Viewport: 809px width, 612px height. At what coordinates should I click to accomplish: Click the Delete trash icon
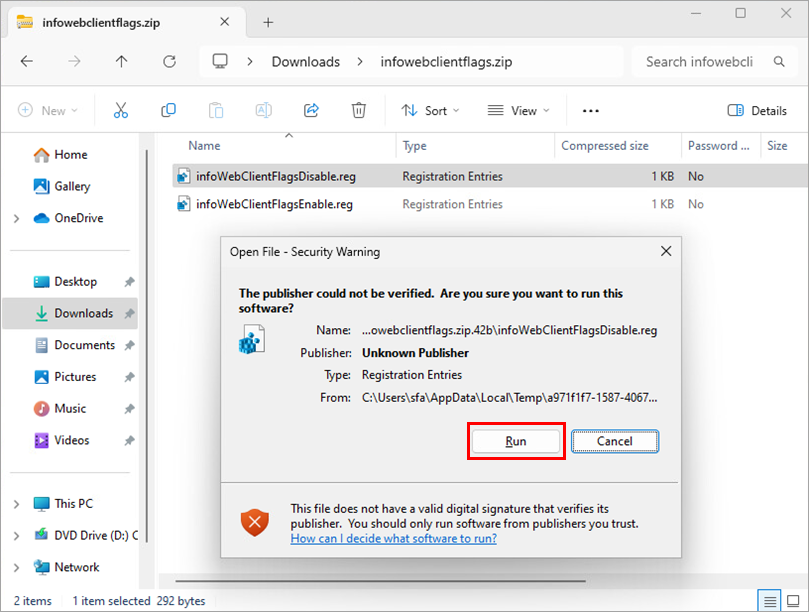tap(359, 111)
